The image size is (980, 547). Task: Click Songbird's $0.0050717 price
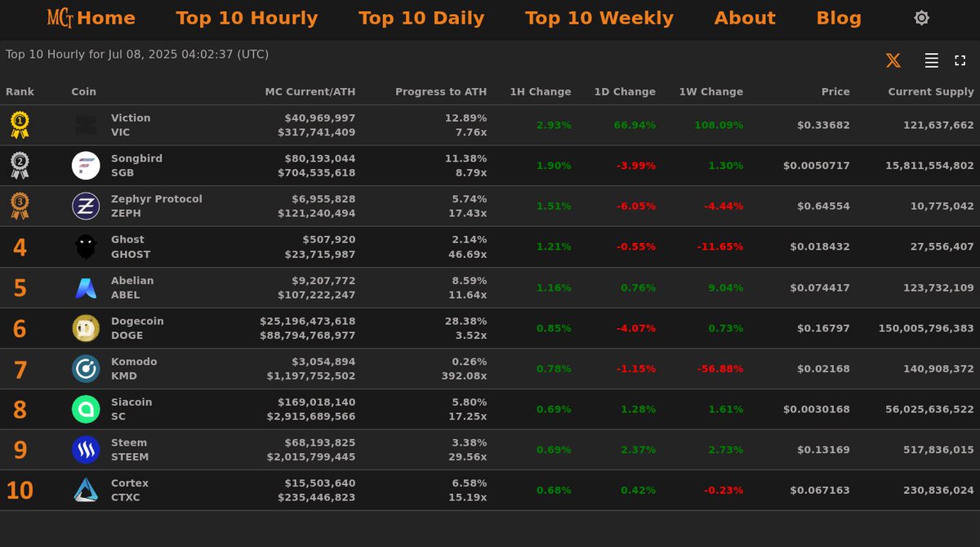(x=817, y=166)
